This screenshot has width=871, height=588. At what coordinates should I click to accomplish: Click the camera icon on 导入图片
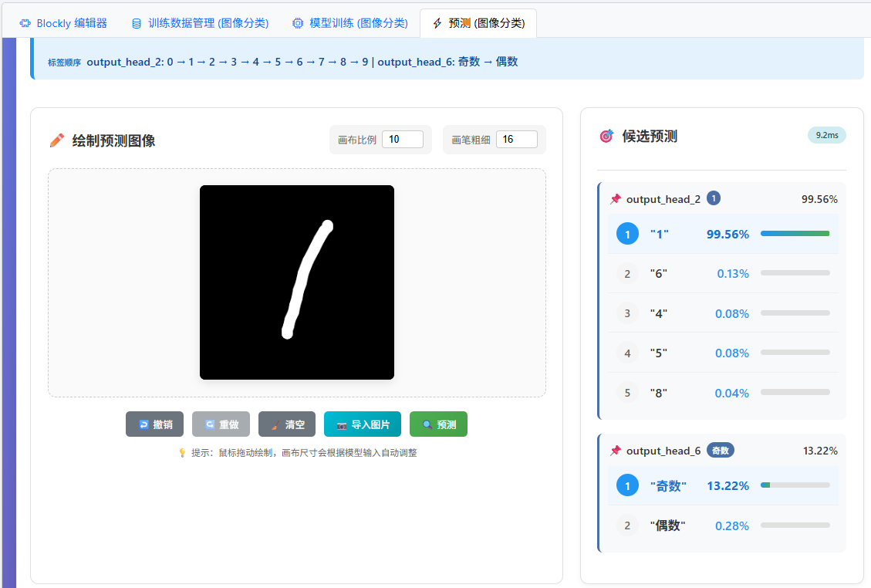(342, 425)
